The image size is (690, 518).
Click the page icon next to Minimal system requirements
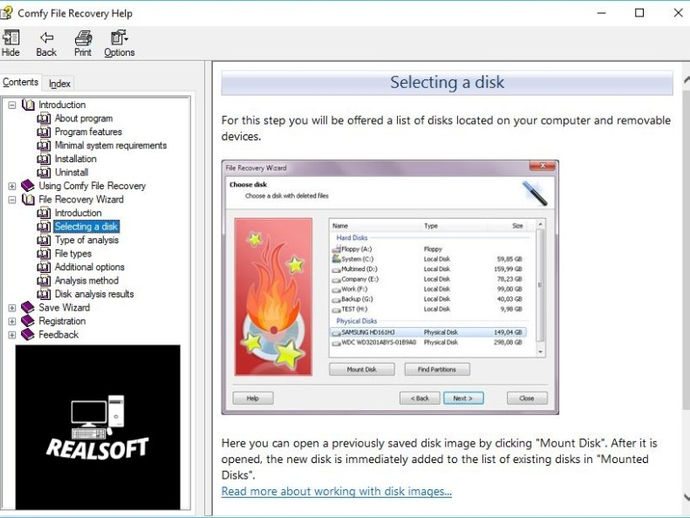tap(44, 146)
